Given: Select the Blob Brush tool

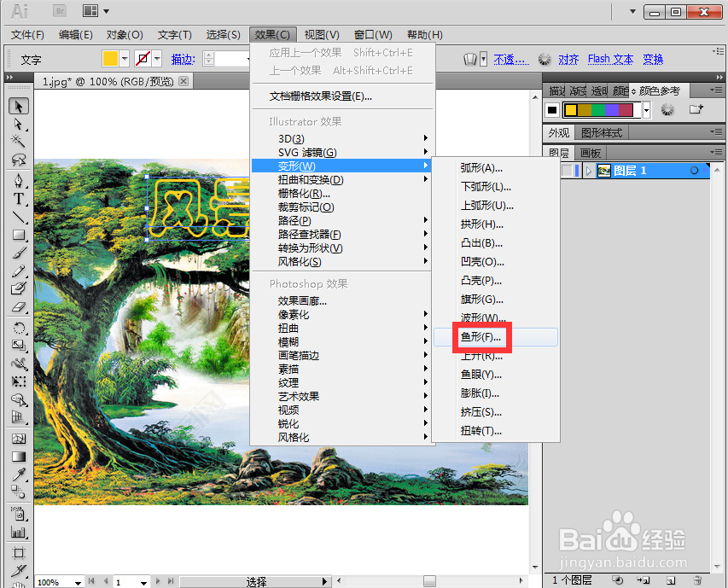Looking at the screenshot, I should click(x=19, y=288).
